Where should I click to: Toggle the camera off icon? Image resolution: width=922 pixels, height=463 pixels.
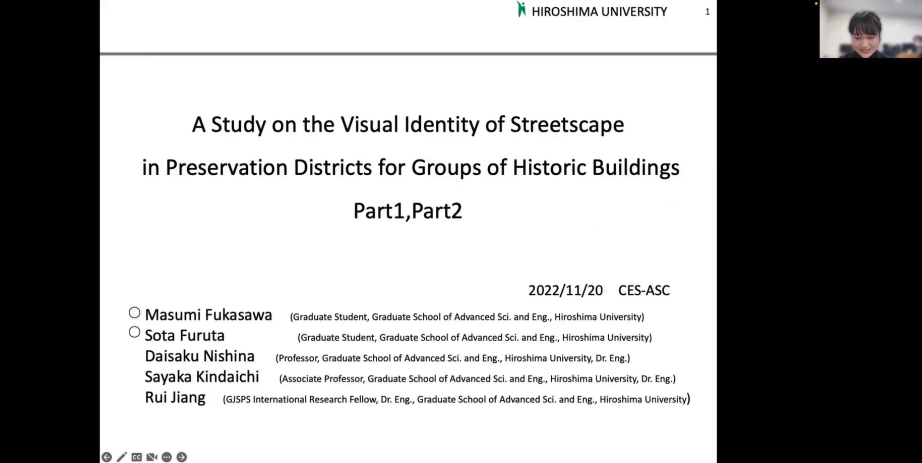click(x=152, y=457)
